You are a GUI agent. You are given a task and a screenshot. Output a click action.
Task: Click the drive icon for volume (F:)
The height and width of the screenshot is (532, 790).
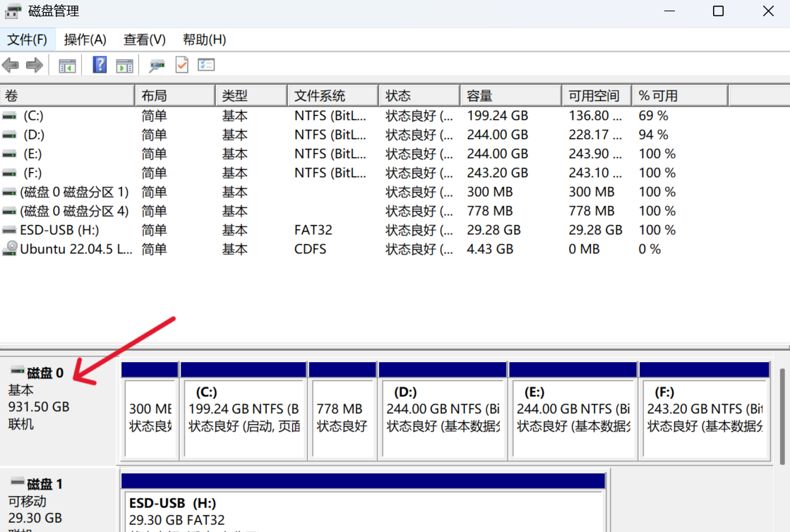9,174
